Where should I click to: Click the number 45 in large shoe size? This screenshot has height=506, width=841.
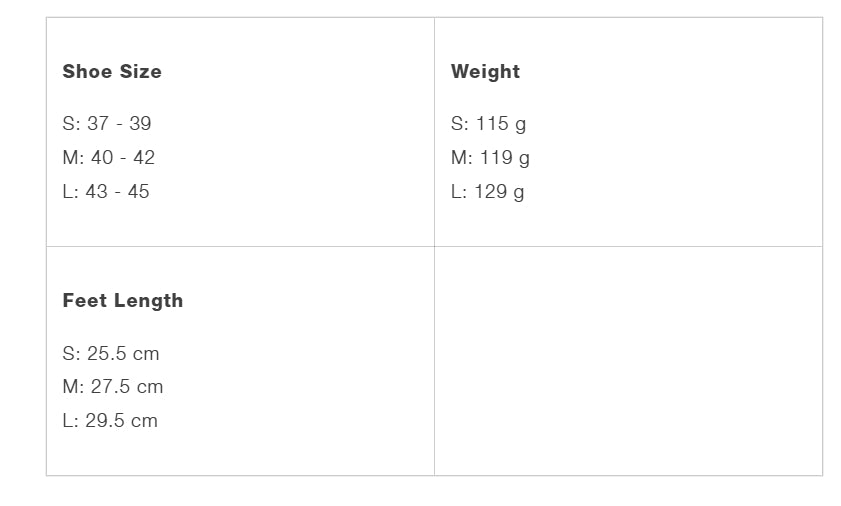(x=138, y=192)
